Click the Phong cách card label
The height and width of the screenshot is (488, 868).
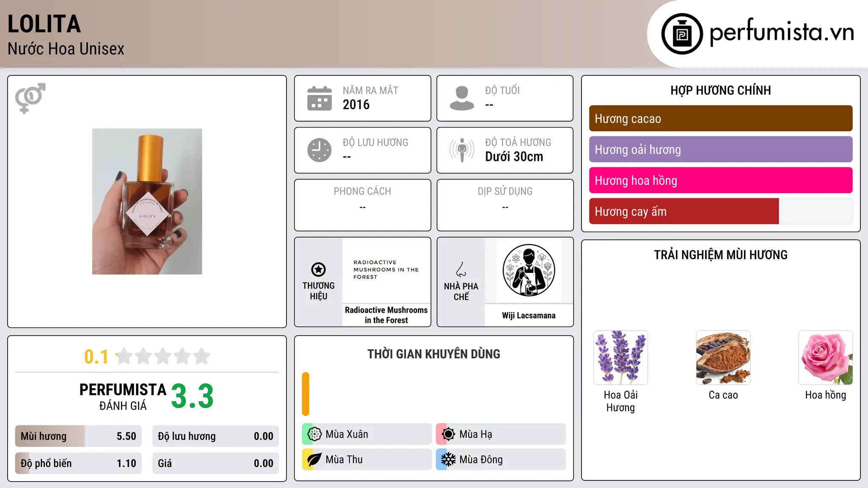click(362, 191)
